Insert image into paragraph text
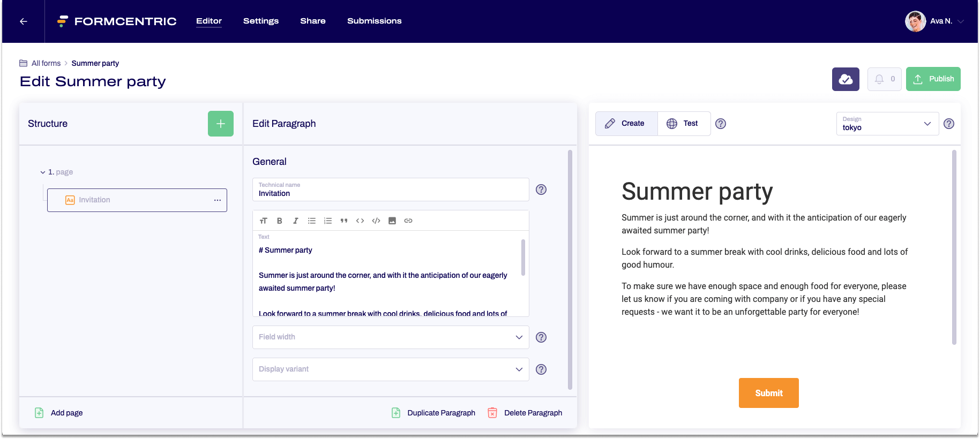The height and width of the screenshot is (439, 980). [392, 221]
